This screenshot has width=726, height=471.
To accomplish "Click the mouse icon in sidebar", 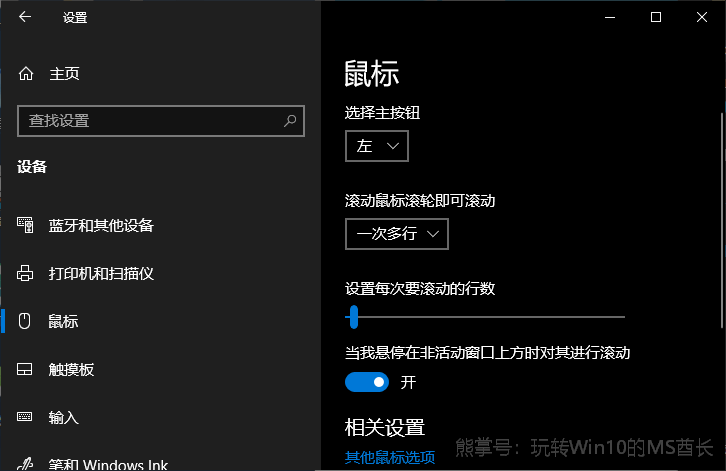I will [25, 321].
